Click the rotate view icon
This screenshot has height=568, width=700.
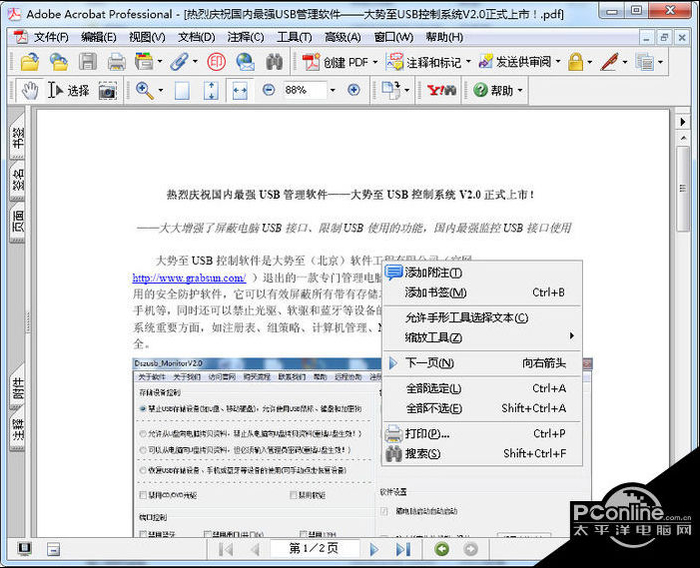click(x=391, y=90)
